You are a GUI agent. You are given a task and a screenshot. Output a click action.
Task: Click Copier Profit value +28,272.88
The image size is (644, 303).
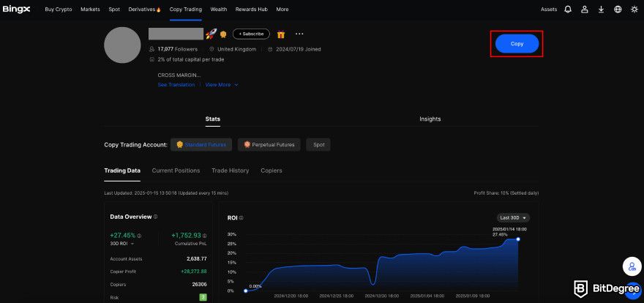193,272
